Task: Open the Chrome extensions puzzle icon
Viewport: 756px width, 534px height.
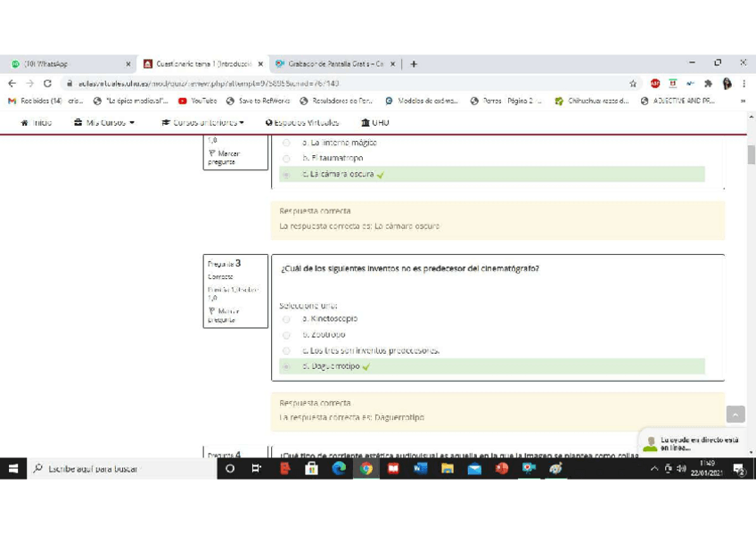Action: [x=708, y=83]
